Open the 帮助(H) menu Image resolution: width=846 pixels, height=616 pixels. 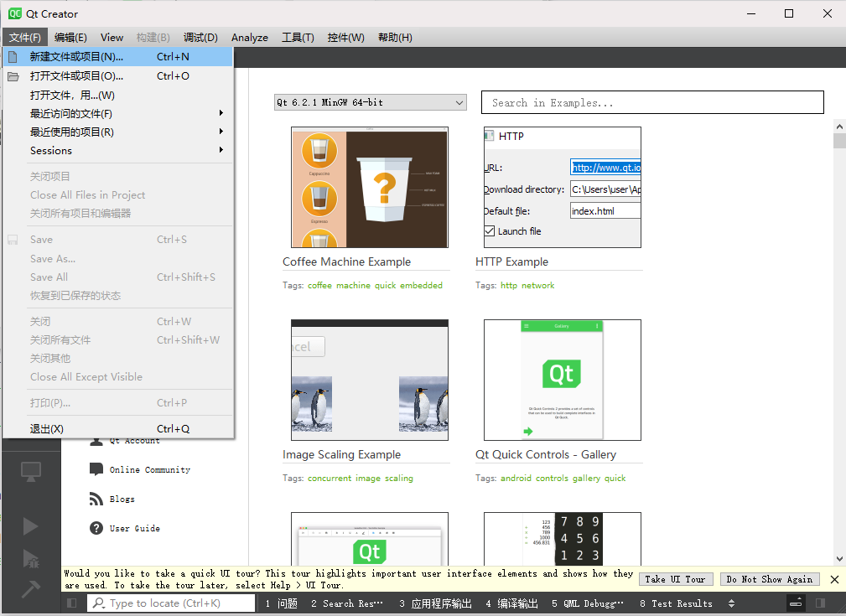395,37
